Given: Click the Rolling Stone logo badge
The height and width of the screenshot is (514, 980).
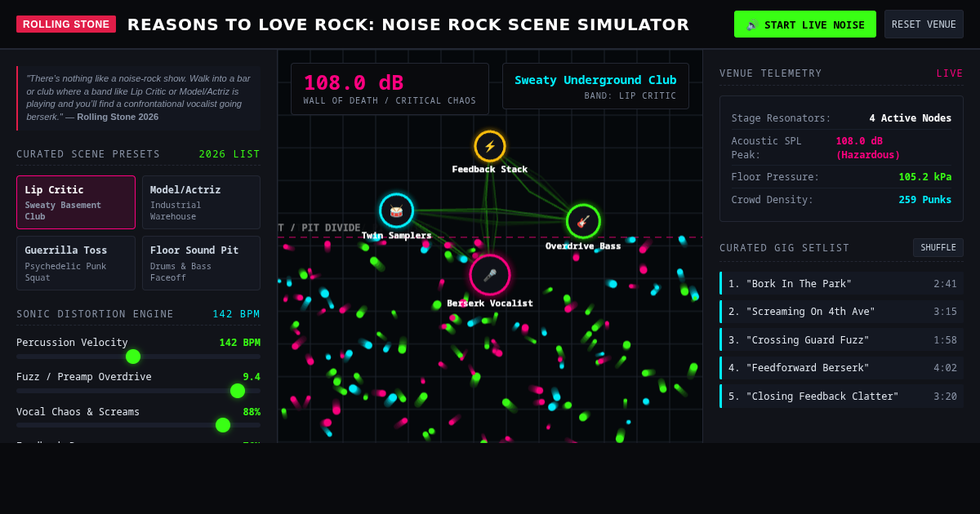Looking at the screenshot, I should coord(66,24).
